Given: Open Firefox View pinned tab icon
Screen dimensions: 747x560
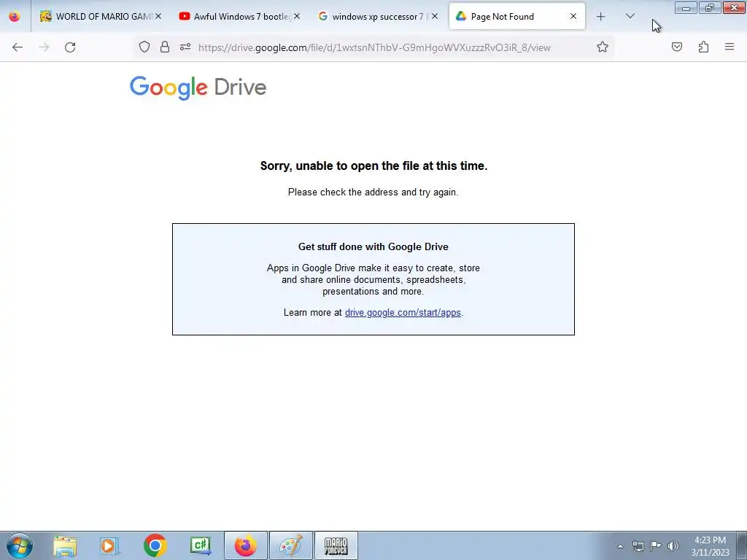Looking at the screenshot, I should (15, 17).
